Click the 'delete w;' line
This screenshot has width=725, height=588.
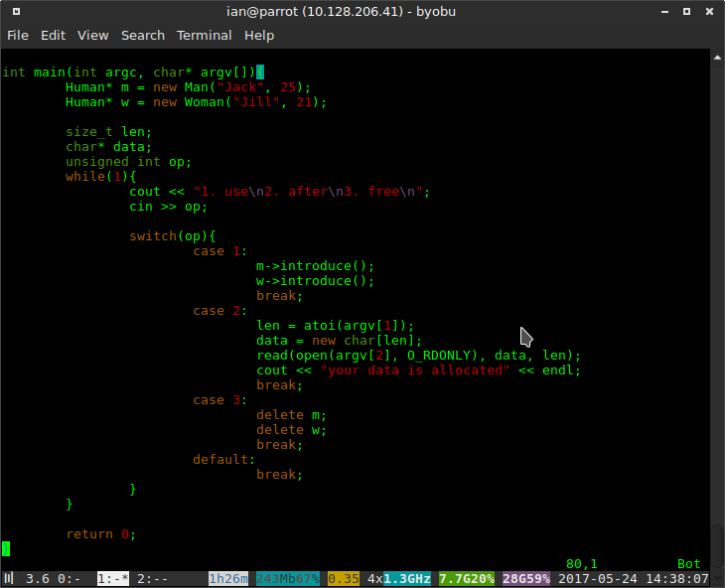point(292,430)
